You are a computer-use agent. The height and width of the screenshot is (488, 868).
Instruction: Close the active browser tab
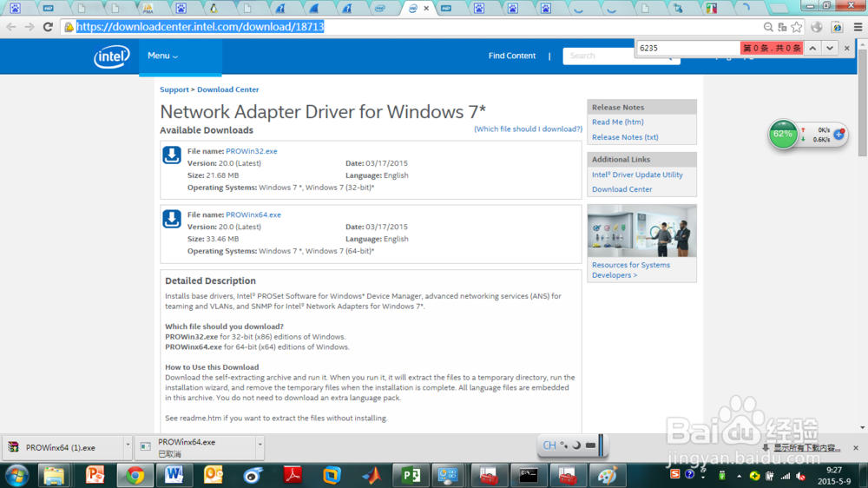(x=426, y=9)
